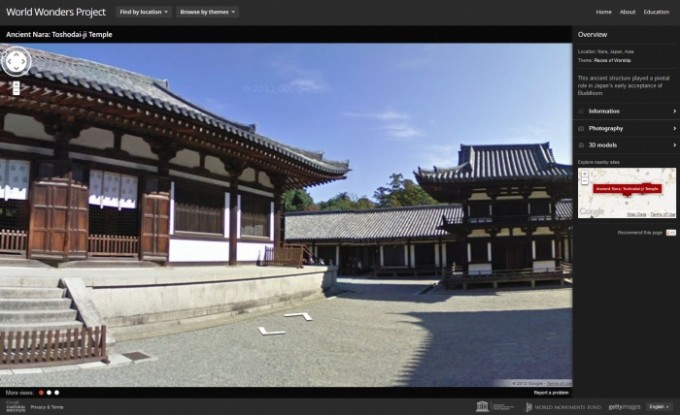Click the Report a problem link

550,393
